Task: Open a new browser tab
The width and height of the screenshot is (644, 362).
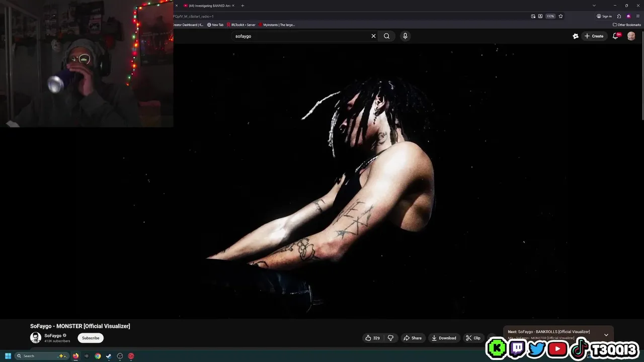Action: coord(243,6)
